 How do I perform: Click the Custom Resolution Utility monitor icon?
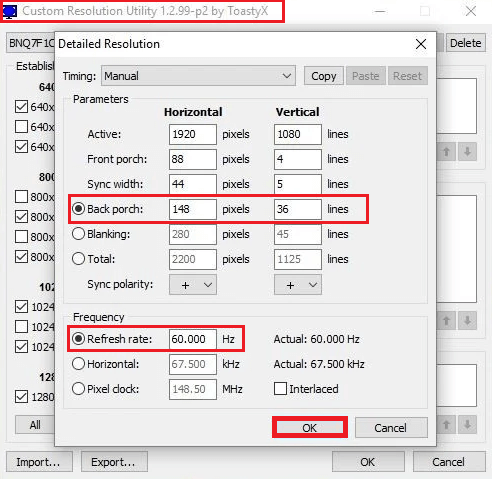point(10,11)
